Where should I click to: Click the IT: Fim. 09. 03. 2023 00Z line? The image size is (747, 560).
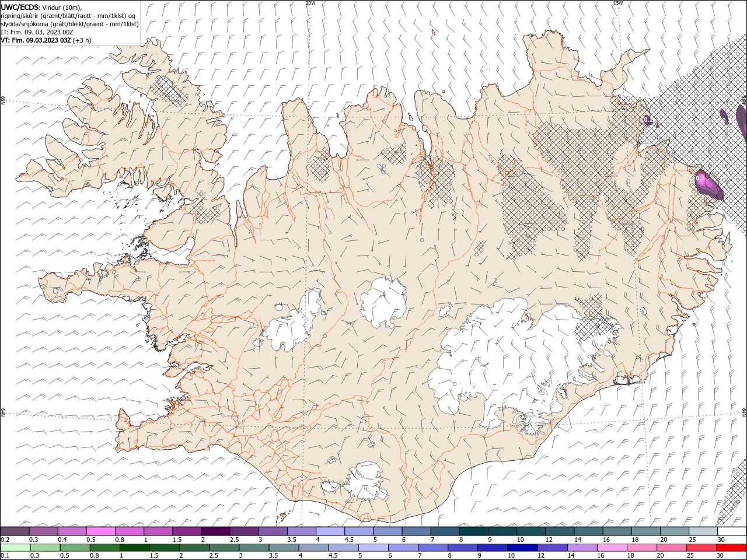[37, 32]
